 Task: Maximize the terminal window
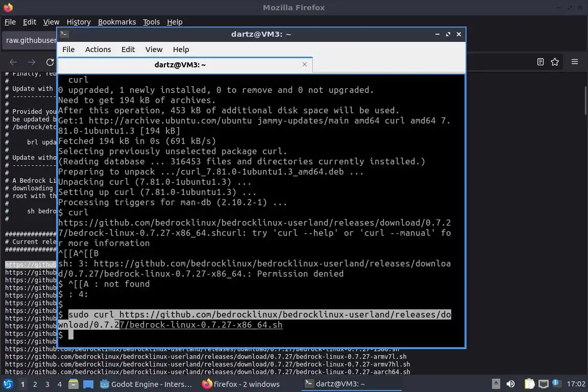448,34
